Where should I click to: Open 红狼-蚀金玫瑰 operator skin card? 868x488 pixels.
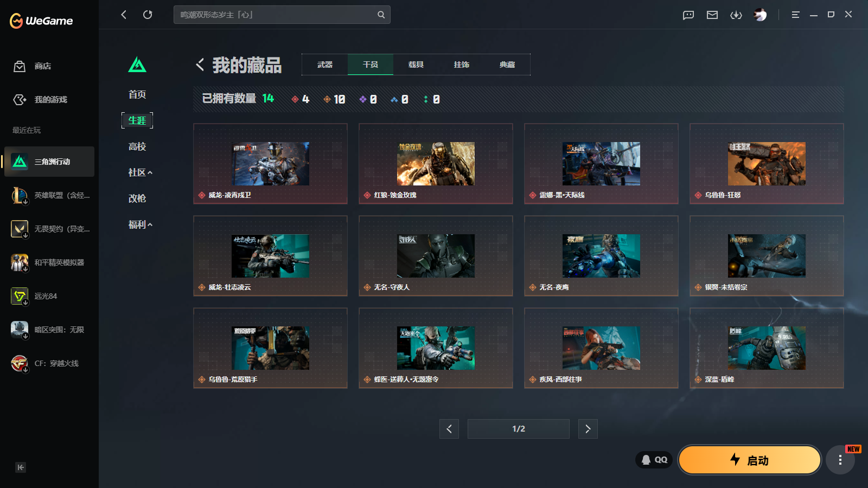pos(436,164)
